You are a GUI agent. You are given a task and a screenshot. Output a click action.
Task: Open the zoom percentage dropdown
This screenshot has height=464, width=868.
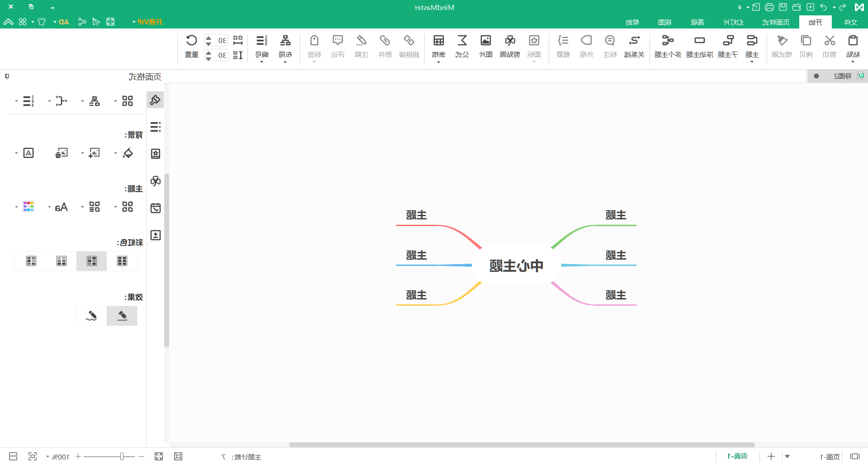click(x=47, y=457)
